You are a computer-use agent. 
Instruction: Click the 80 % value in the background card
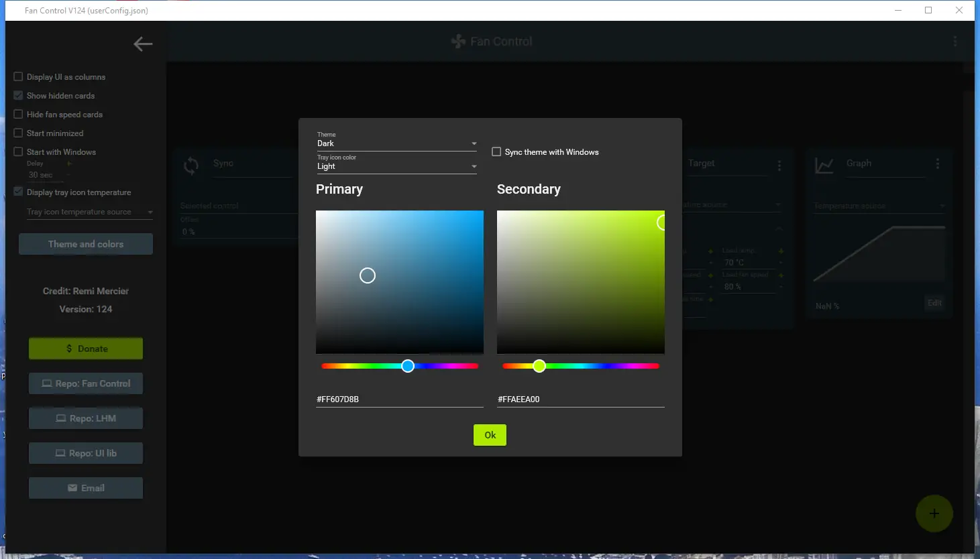(732, 287)
